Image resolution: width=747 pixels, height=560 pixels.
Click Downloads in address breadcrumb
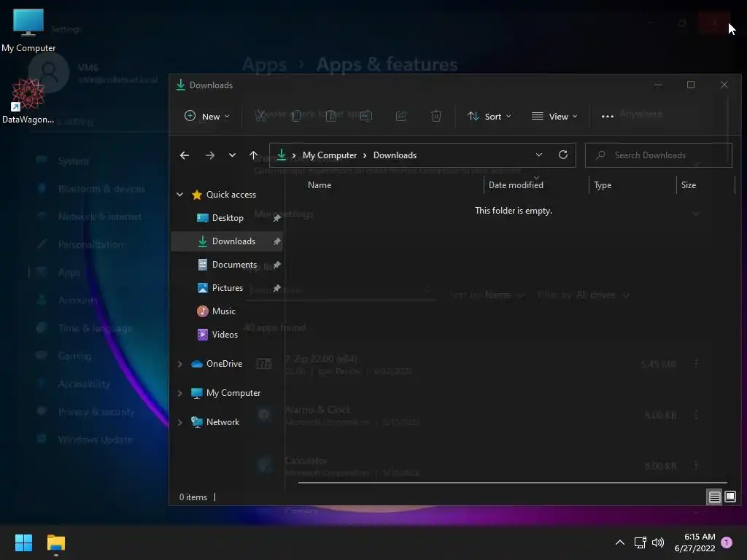click(x=395, y=155)
